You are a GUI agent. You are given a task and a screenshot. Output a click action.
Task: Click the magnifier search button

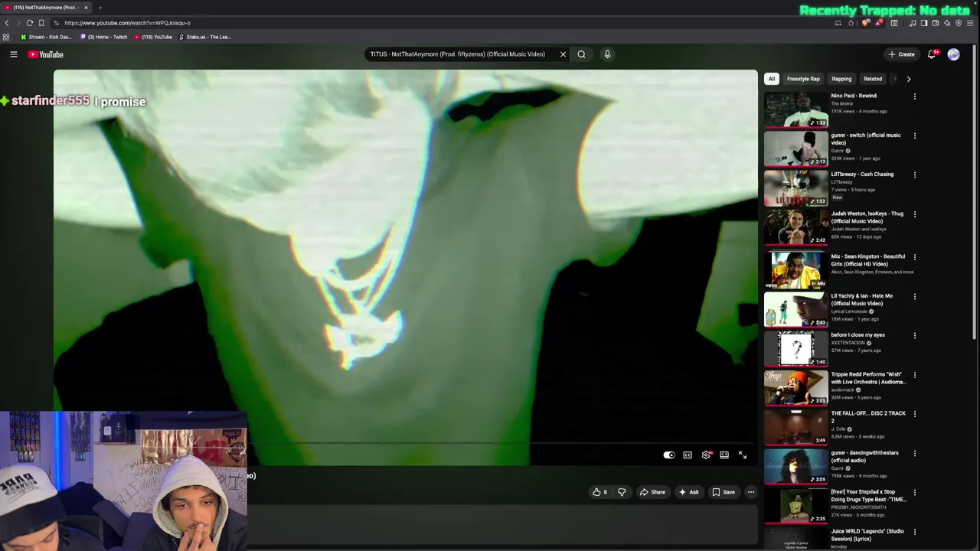click(581, 54)
